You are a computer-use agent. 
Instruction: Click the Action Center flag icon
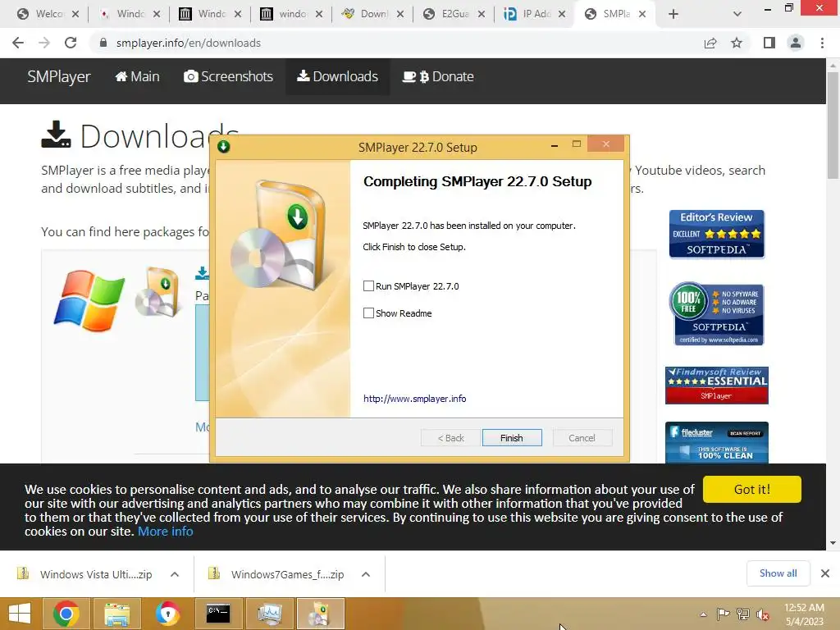[x=723, y=614]
